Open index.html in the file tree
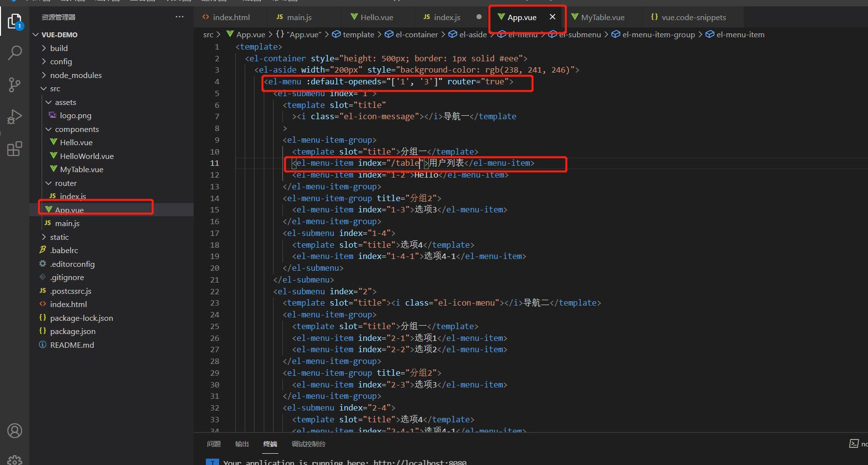868x465 pixels. coord(68,304)
